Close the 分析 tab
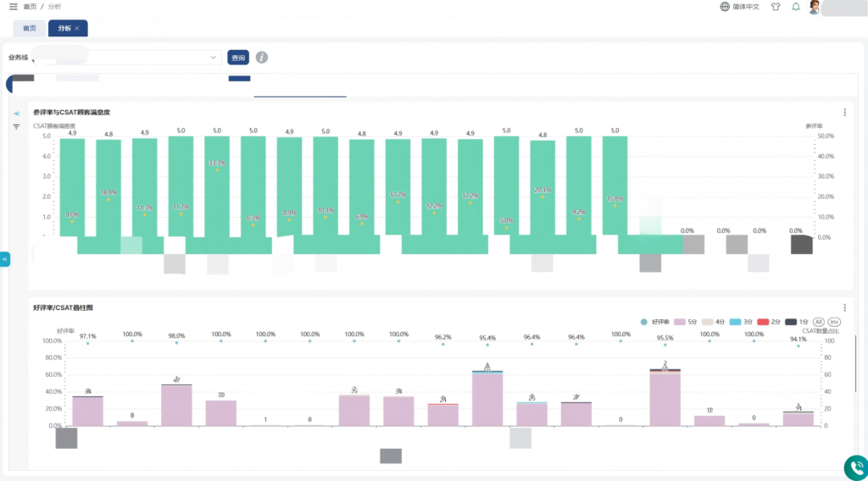 77,28
